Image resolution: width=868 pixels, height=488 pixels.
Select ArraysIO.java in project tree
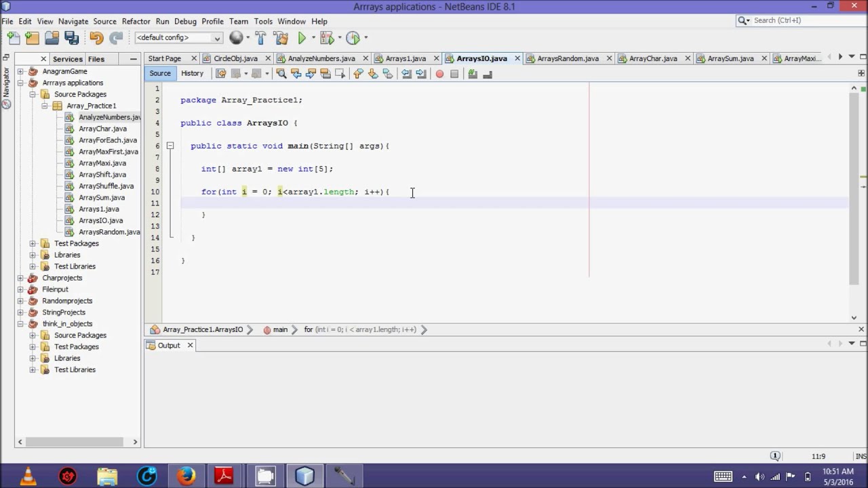click(x=100, y=220)
